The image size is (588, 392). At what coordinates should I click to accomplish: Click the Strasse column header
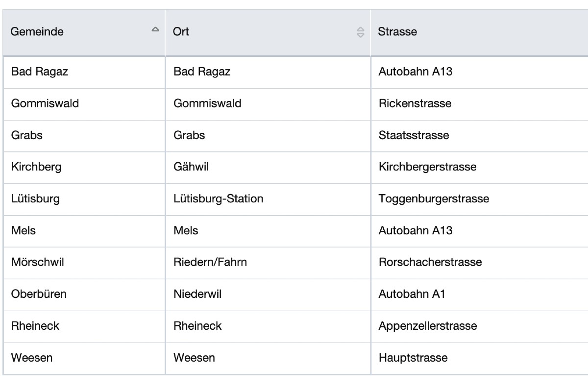397,31
